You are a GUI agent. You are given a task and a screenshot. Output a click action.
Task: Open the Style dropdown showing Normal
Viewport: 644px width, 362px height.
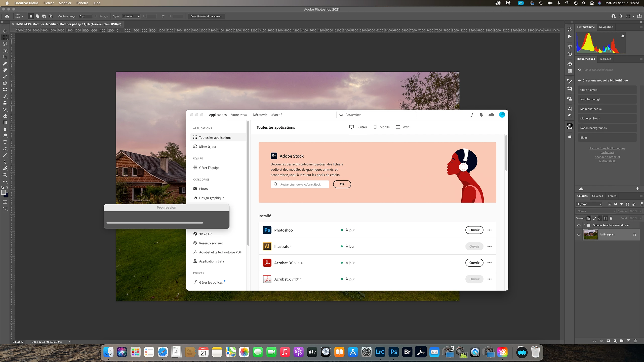[131, 16]
